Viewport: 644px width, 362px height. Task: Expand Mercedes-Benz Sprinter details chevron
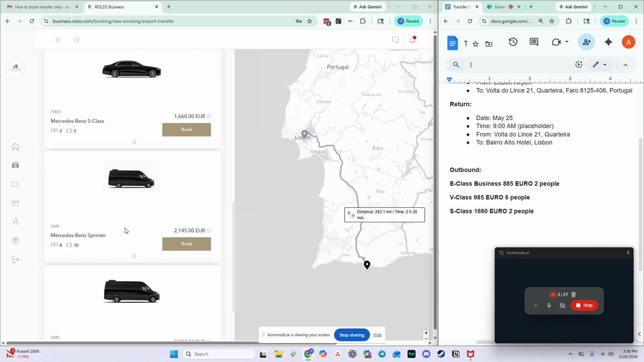point(134,256)
